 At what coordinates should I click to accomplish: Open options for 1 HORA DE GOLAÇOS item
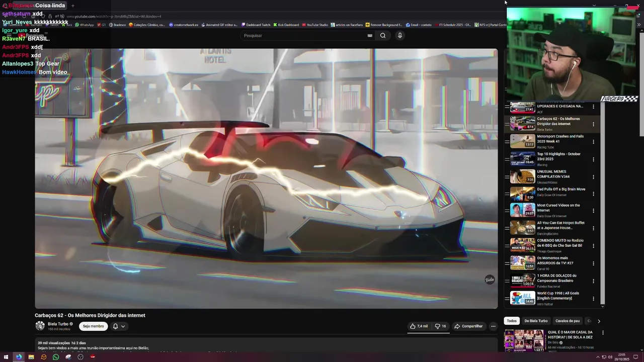593,281
